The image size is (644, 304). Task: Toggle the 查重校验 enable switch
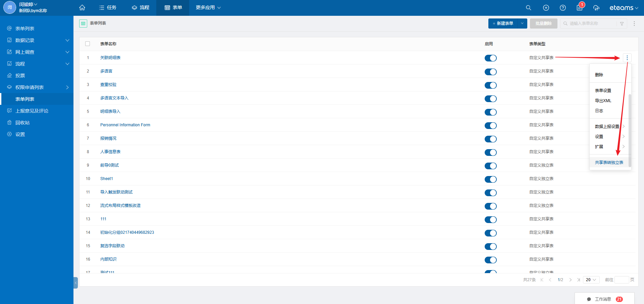click(x=490, y=85)
